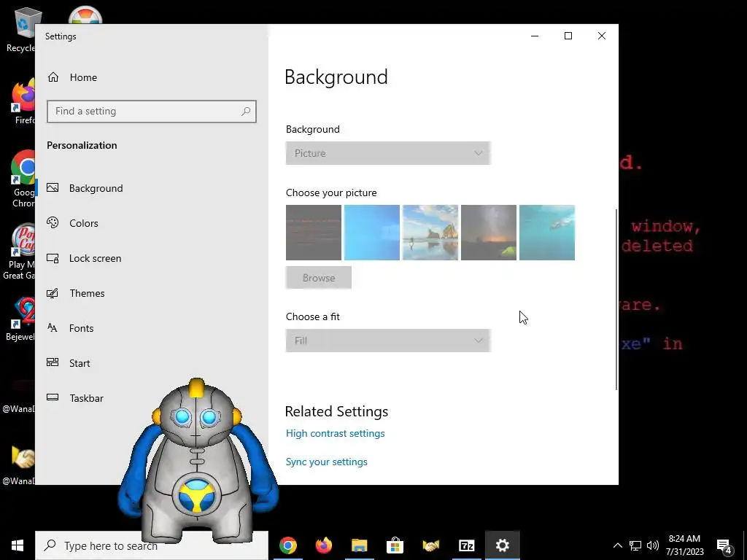Select the underwater swimmer wallpaper thumbnail
Image resolution: width=747 pixels, height=560 pixels.
pos(547,233)
